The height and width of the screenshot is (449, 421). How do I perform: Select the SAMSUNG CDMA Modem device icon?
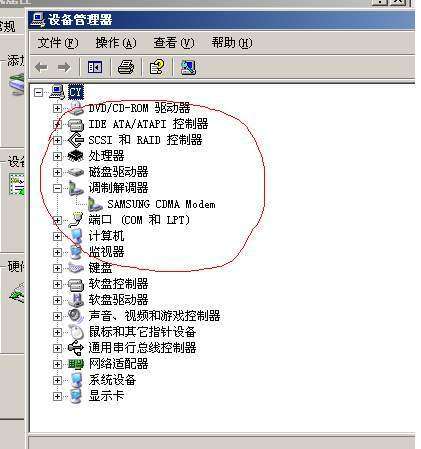pos(95,204)
